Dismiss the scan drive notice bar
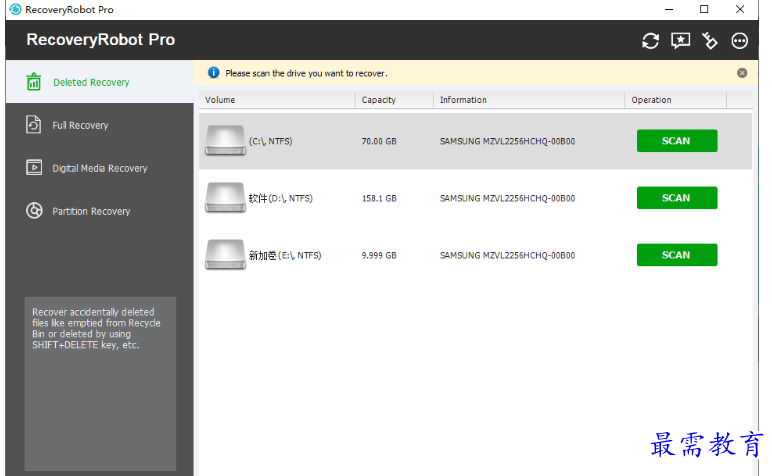This screenshot has width=772, height=476. click(741, 73)
